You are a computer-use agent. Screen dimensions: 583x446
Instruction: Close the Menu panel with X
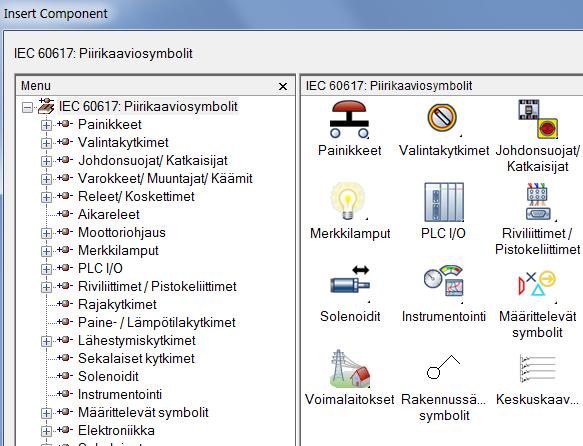click(x=283, y=87)
